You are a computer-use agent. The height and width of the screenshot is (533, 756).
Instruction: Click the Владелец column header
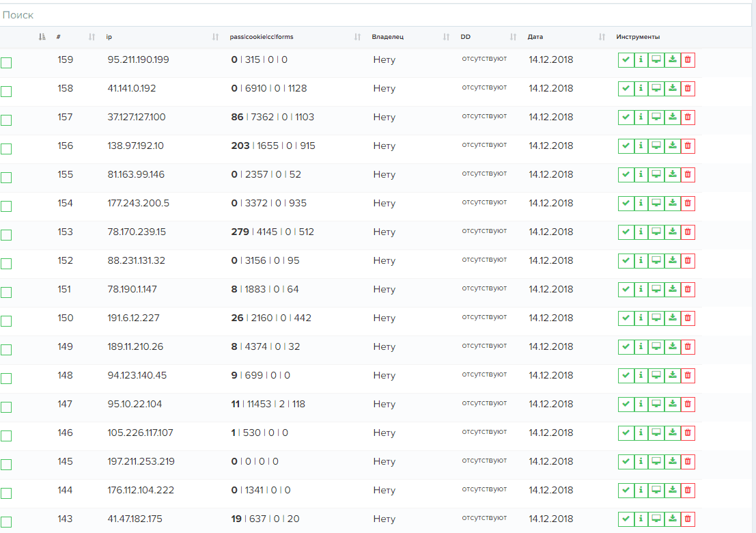pyautogui.click(x=388, y=37)
